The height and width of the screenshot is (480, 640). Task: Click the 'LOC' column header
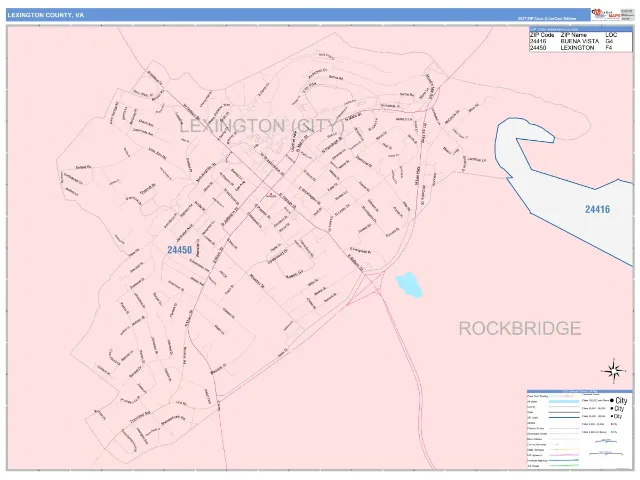(611, 35)
